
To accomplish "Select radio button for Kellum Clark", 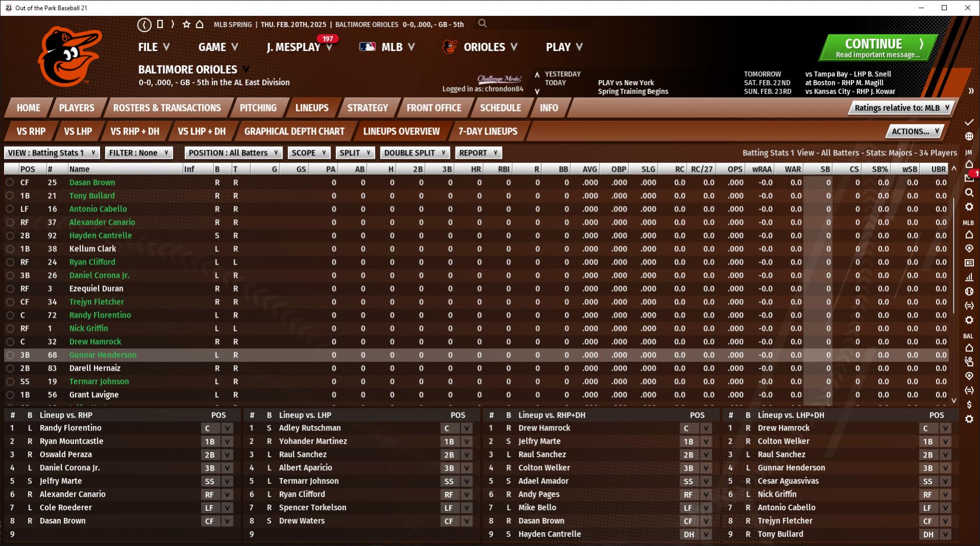I will tap(10, 249).
